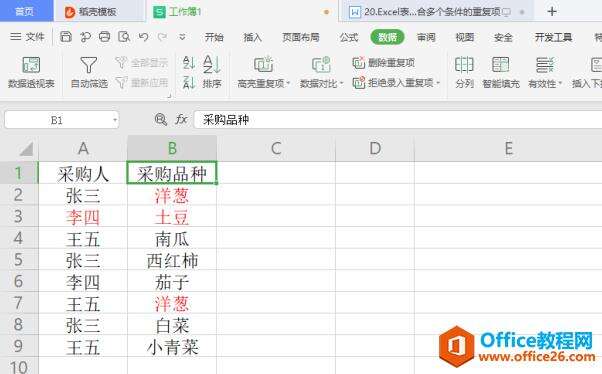Expand the quick access toolbar dropdown

(182, 37)
